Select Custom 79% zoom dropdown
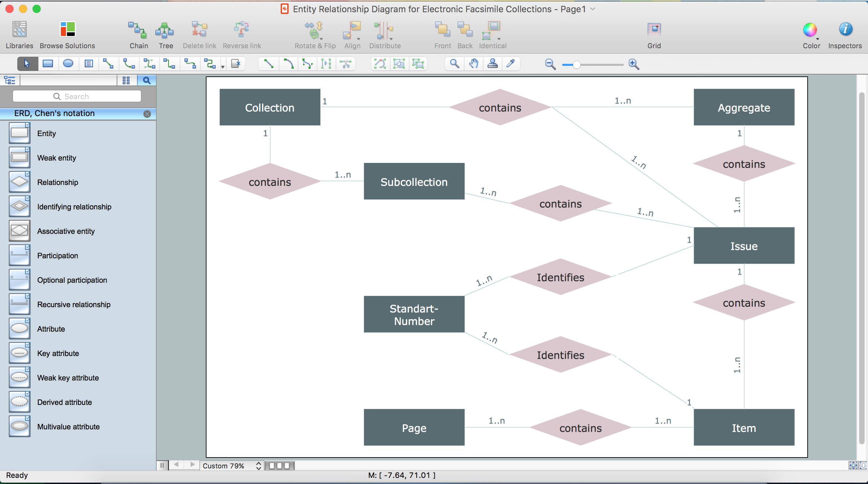Screen dimensions: 868x484 point(232,466)
